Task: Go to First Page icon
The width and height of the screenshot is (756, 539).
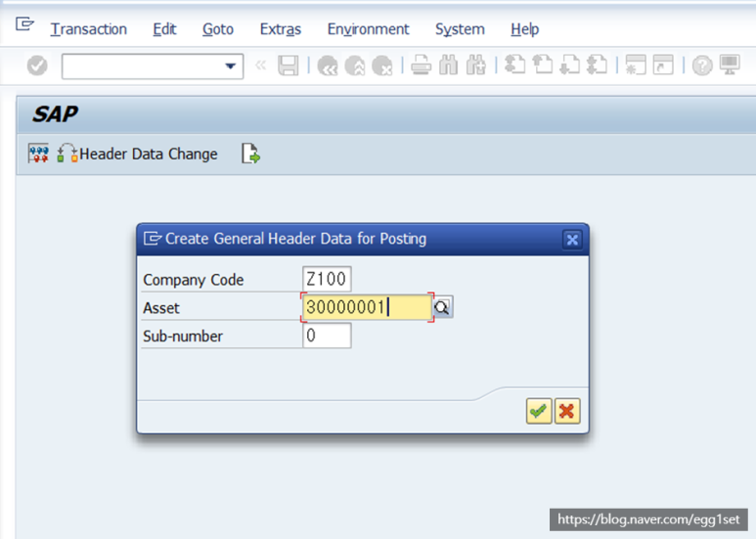Action: [514, 65]
